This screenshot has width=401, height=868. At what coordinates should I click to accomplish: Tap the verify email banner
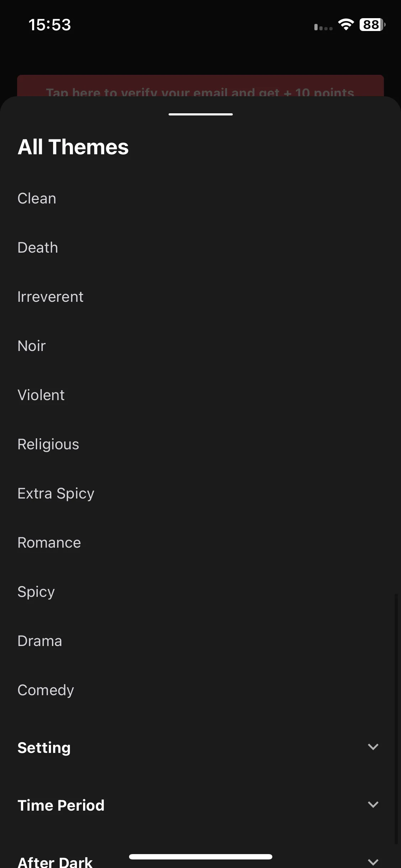(x=200, y=86)
